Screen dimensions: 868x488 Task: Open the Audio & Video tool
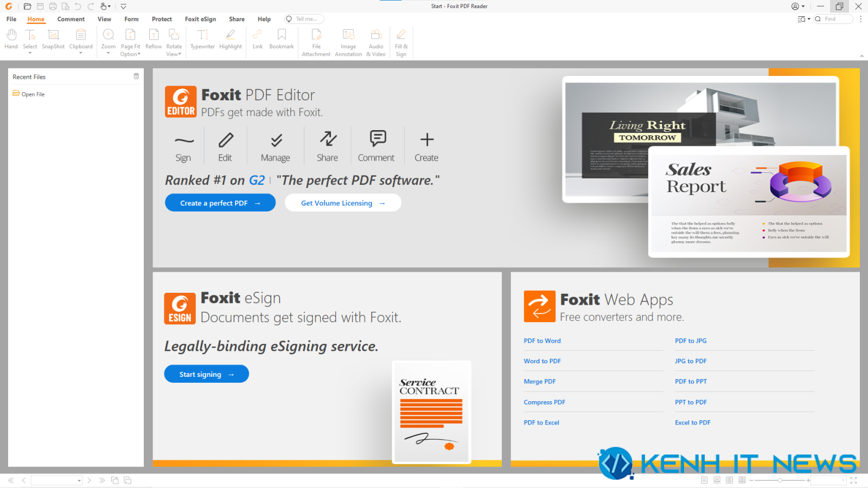[376, 43]
